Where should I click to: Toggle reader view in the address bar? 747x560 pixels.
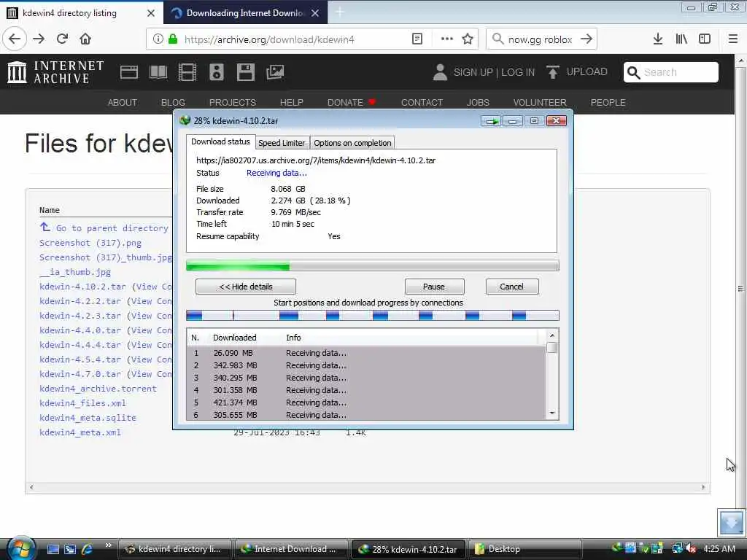[417, 39]
